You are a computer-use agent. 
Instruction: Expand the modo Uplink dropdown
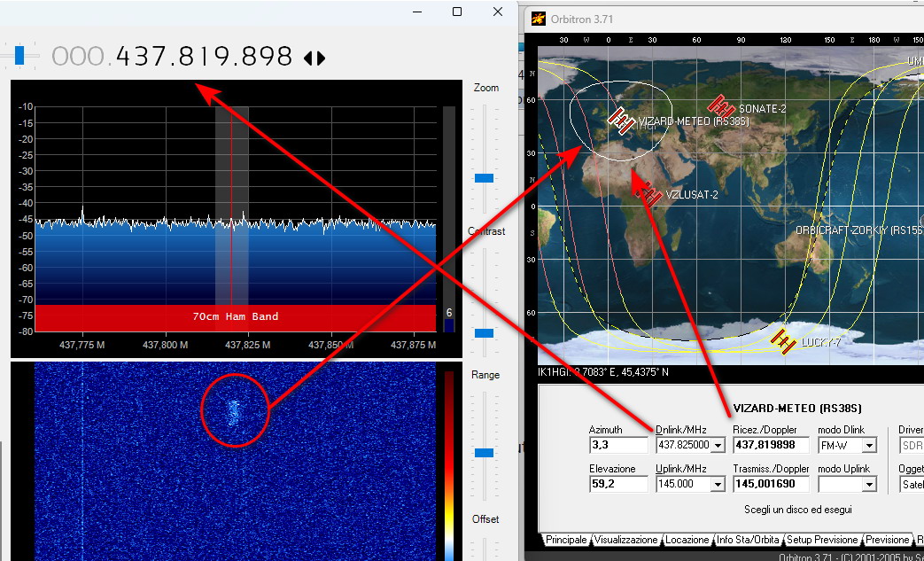click(869, 485)
